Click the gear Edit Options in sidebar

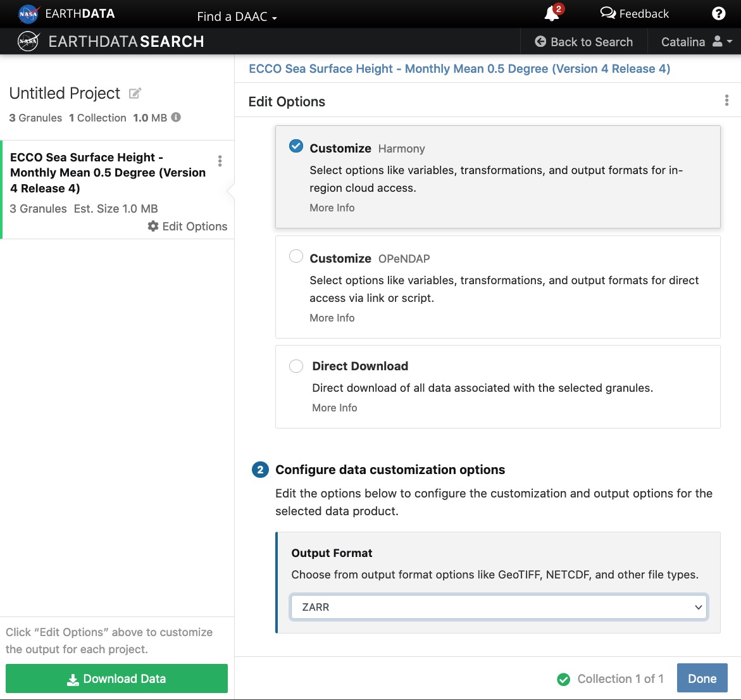coord(187,227)
